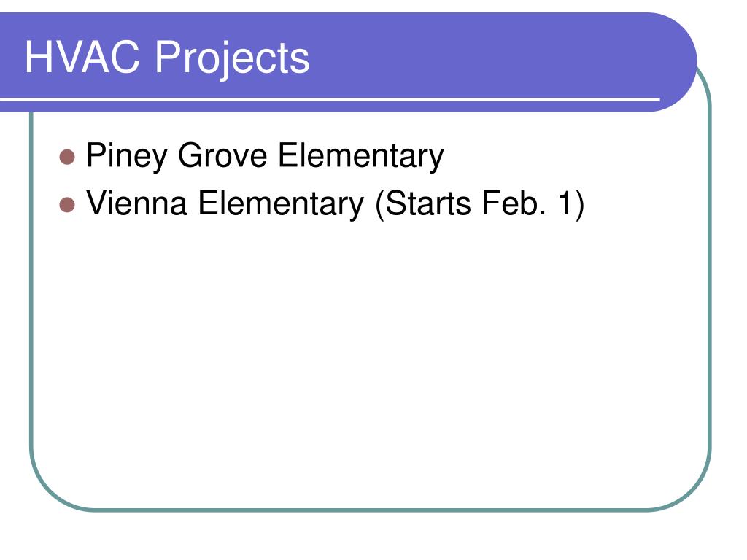Click the word Grove in first bullet
Viewport: 747px width, 560px height.
222,155
